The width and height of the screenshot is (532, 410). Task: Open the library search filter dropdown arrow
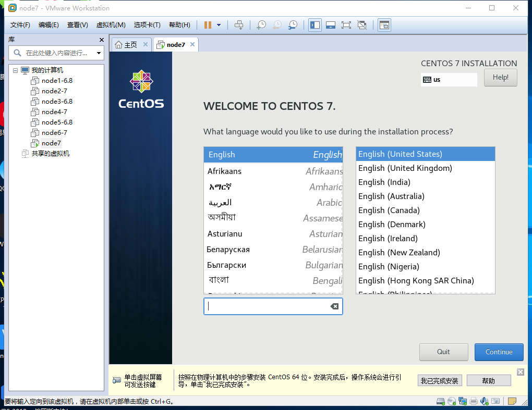(99, 53)
